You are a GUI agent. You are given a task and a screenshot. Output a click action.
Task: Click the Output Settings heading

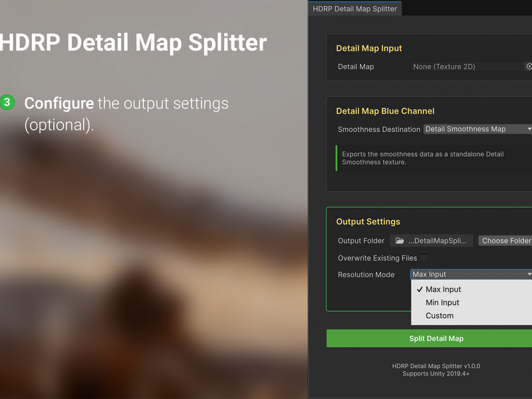[368, 221]
